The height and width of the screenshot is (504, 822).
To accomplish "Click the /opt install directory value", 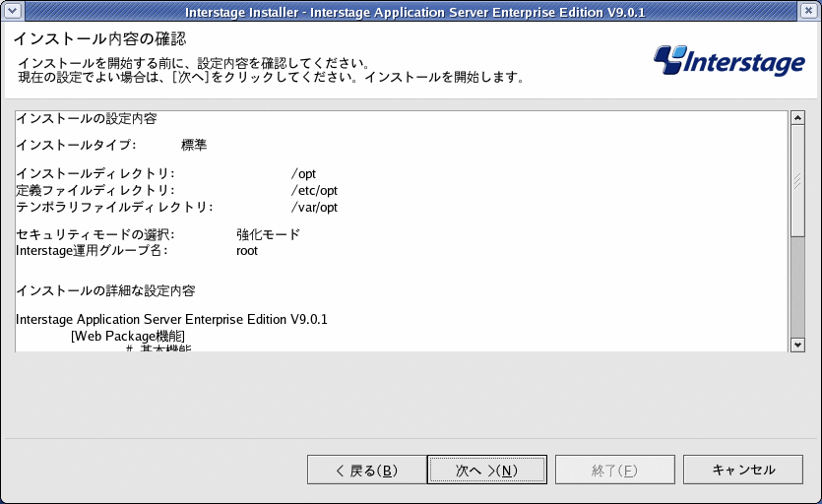I will [x=303, y=173].
